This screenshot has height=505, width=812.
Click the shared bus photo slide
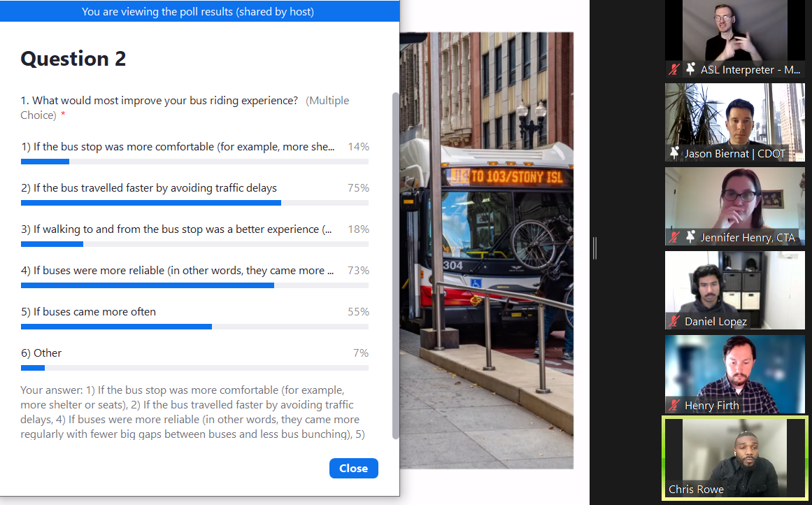(486, 250)
